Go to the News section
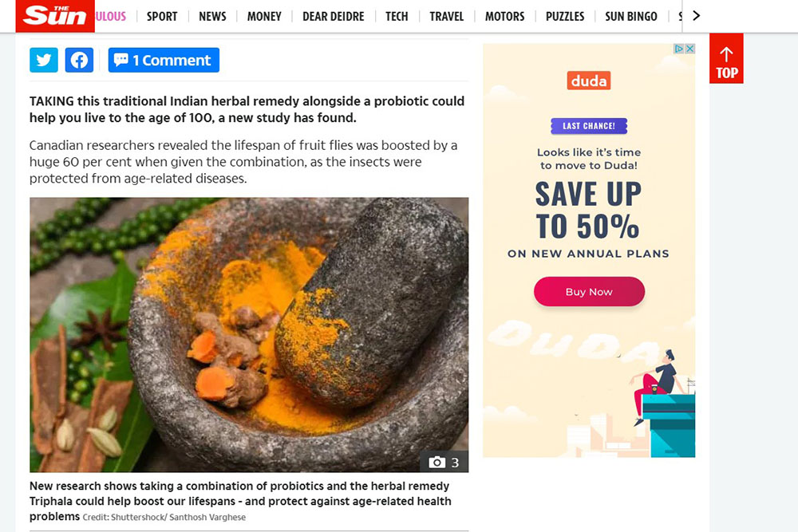 click(x=212, y=17)
